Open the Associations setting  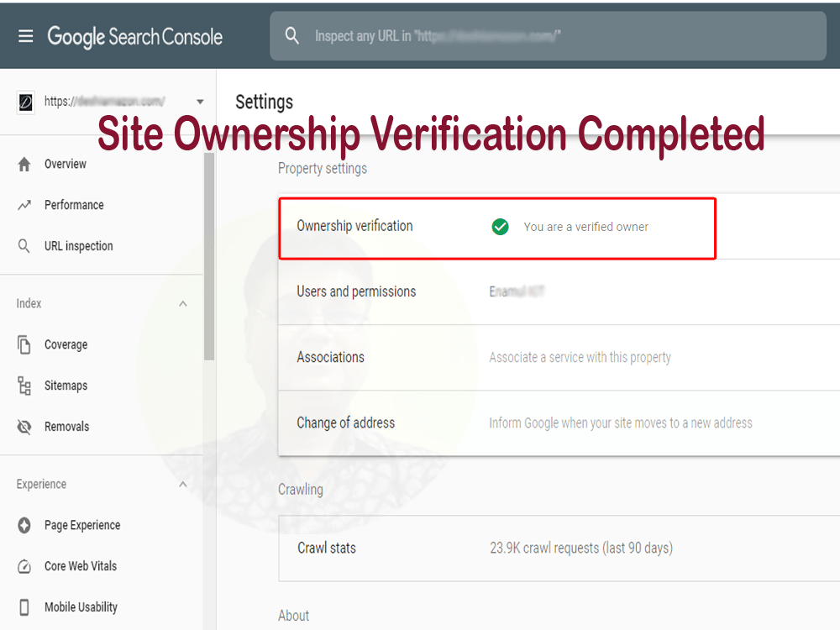coord(559,357)
